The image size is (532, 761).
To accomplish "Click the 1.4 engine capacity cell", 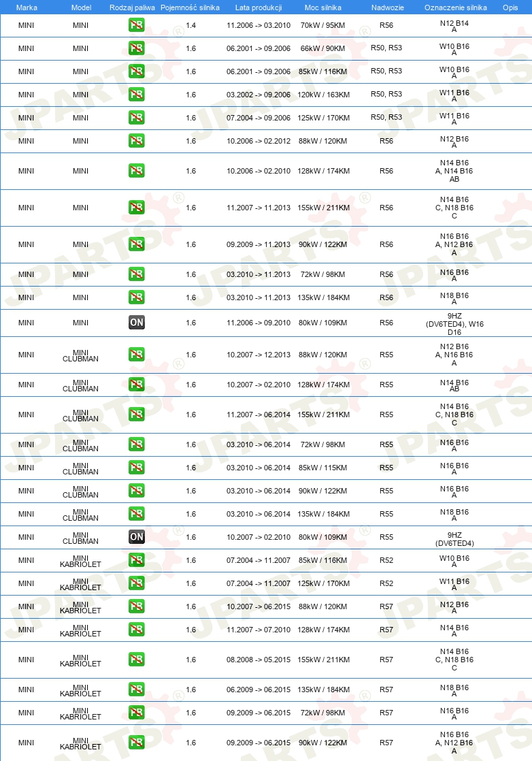I will (x=190, y=25).
